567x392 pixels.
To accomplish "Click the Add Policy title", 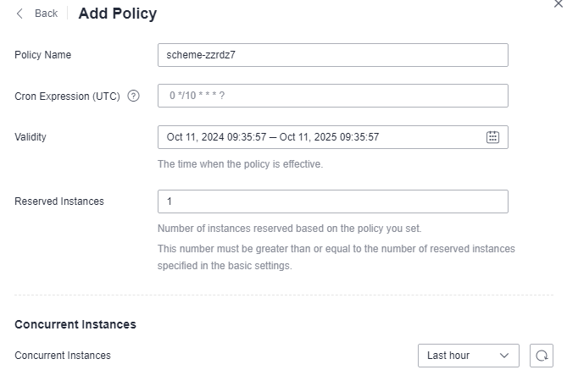I will click(x=118, y=14).
